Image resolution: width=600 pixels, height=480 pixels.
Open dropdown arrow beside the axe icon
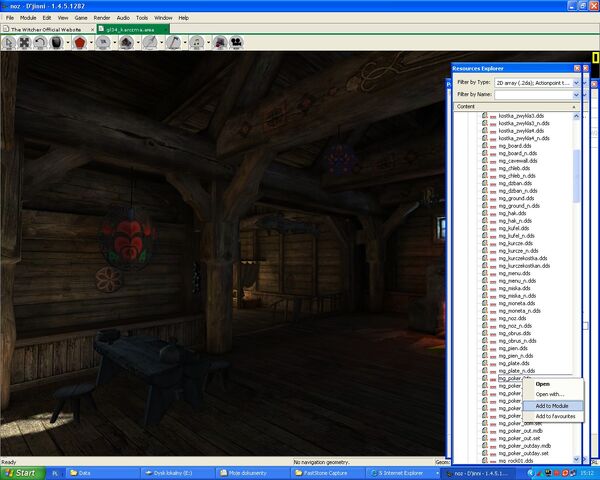(x=185, y=43)
